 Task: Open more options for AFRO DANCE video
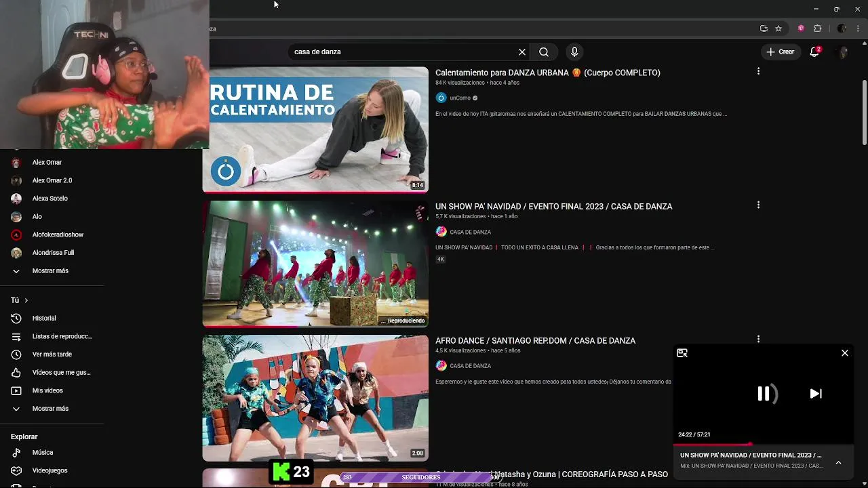pyautogui.click(x=758, y=339)
